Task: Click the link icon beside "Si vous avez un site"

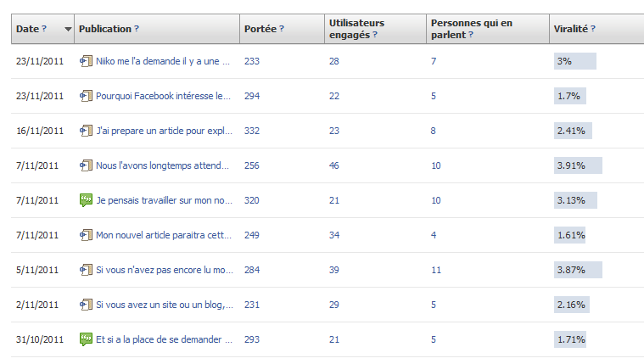Action: 85,305
